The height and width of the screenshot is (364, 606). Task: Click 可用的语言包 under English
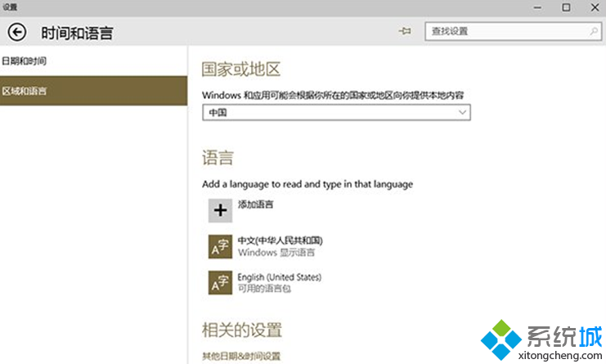263,289
